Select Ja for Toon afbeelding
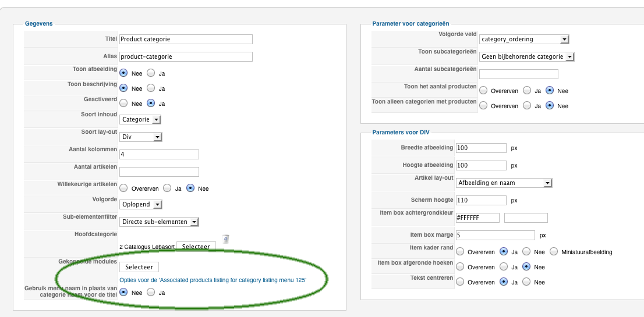The height and width of the screenshot is (317, 644). (151, 73)
